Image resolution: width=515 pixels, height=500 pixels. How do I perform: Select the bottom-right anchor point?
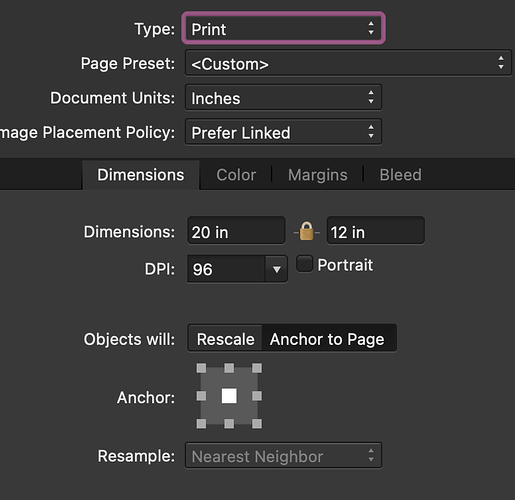pos(257,424)
